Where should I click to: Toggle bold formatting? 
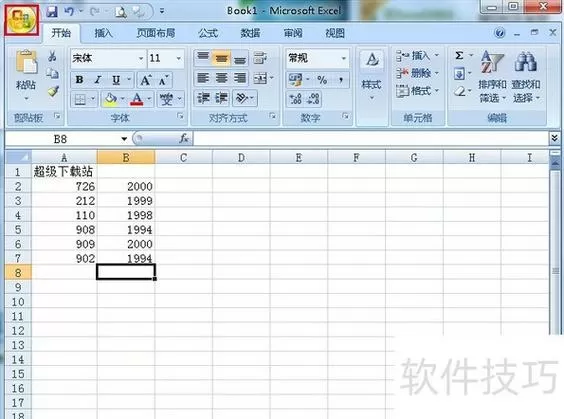coord(79,80)
